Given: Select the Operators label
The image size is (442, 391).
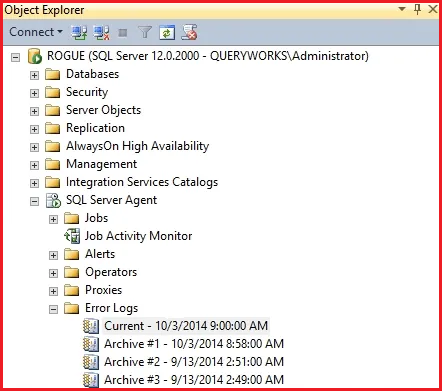Looking at the screenshot, I should coord(111,272).
